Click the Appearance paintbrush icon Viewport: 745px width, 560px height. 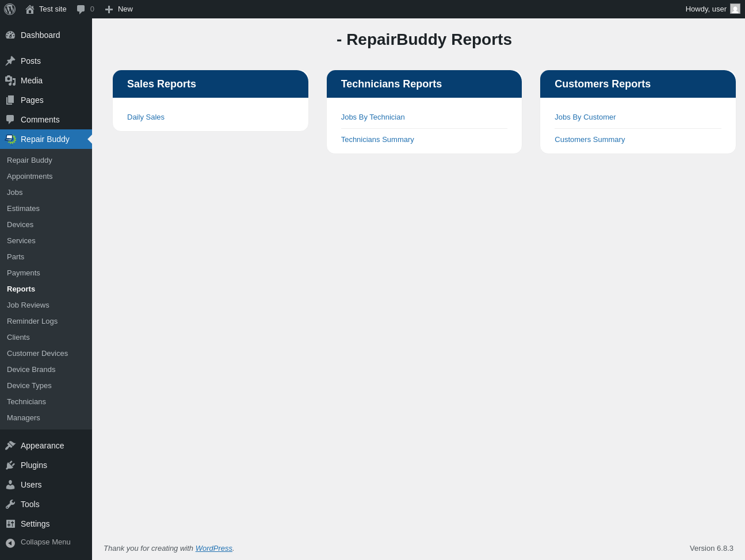[10, 446]
